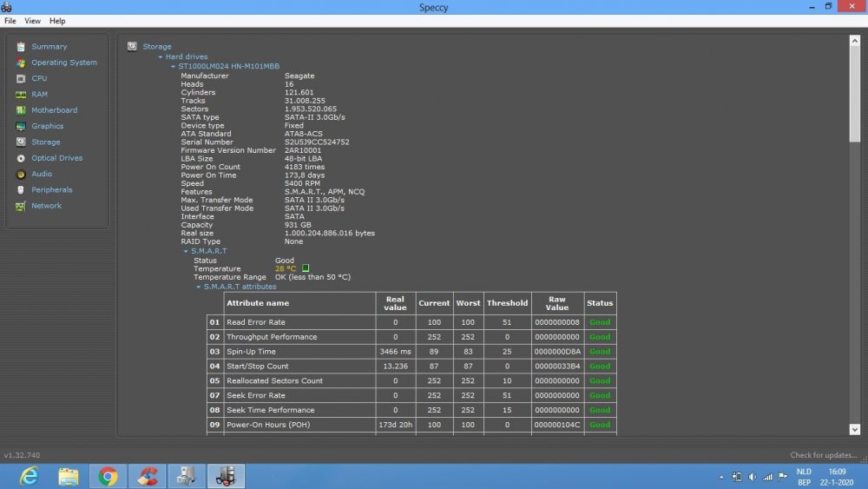Click the Speccy title bar app icon
The width and height of the screenshot is (868, 489).
(x=7, y=7)
